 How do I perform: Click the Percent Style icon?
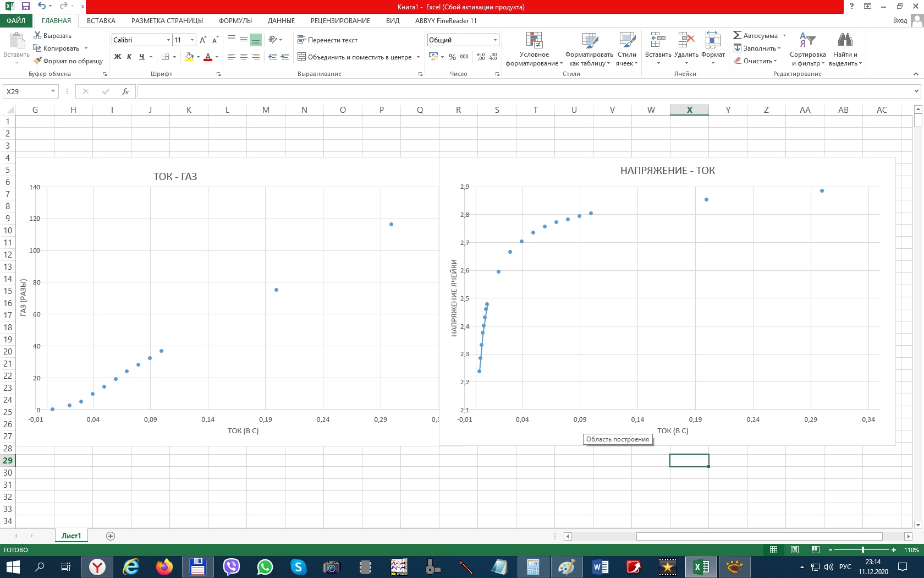(x=452, y=57)
